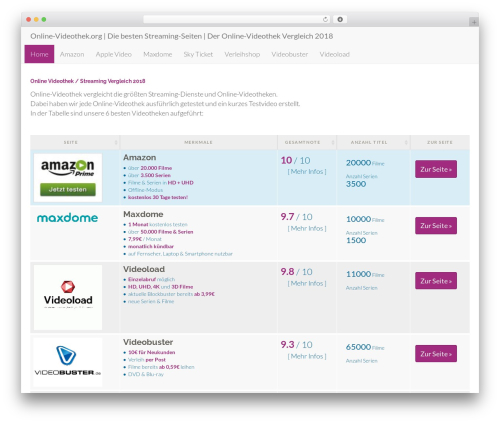
Task: Click the browser address bar
Action: [236, 19]
